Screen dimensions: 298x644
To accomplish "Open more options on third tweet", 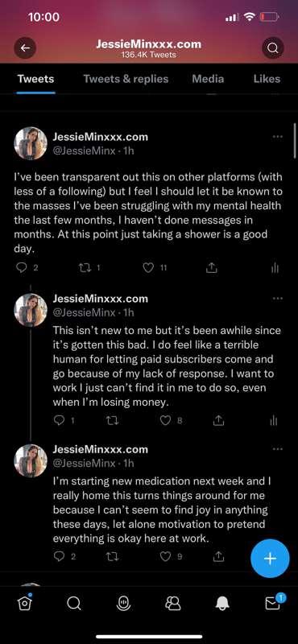I will click(277, 449).
